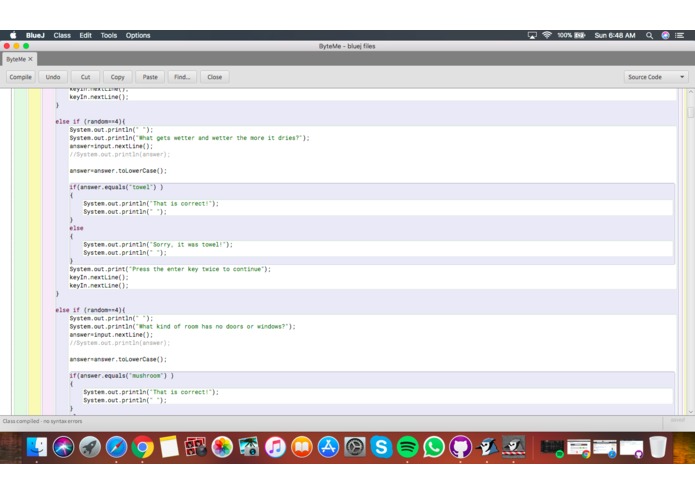Open the Apple menu
Image resolution: width=695 pixels, height=494 pixels.
click(13, 35)
